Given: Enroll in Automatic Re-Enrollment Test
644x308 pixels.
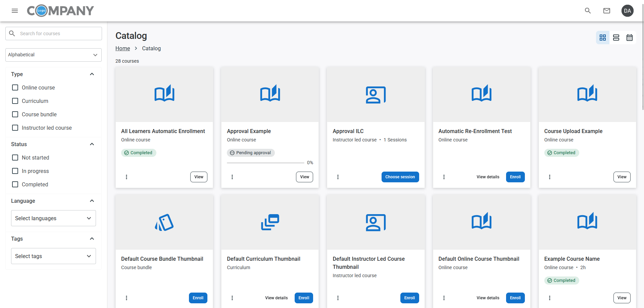Looking at the screenshot, I should pyautogui.click(x=515, y=177).
